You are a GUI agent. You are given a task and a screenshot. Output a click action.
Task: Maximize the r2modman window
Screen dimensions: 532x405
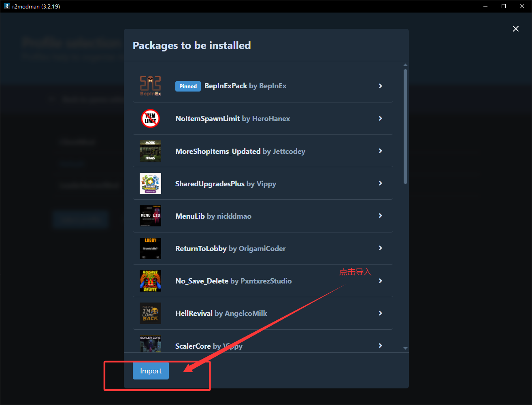pos(504,6)
